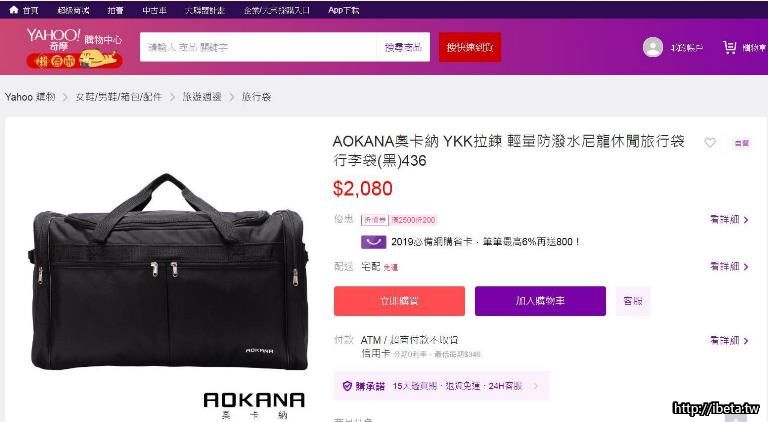Open the Yahoo shopping center logo
Viewport: 768px width, 422px height.
pos(74,48)
